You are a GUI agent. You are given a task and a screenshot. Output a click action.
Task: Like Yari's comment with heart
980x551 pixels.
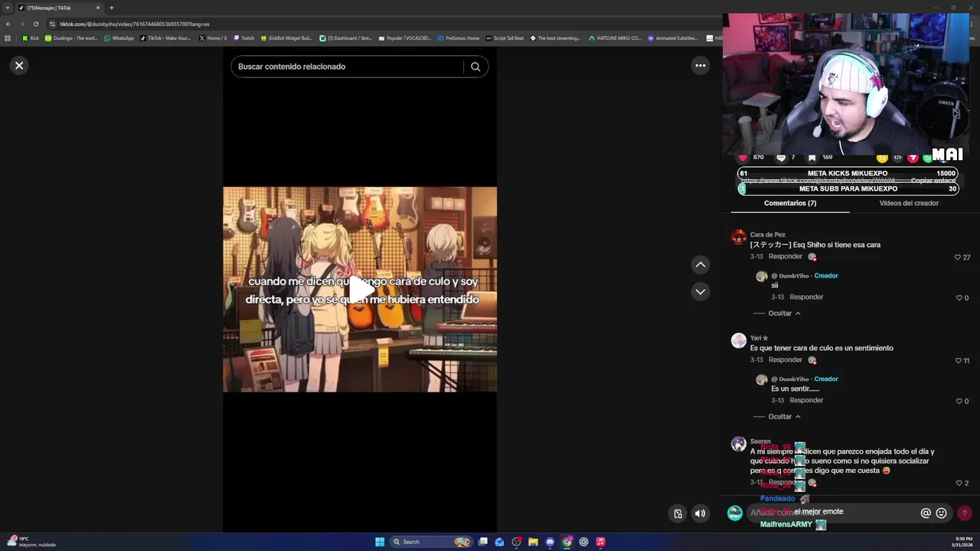point(958,361)
